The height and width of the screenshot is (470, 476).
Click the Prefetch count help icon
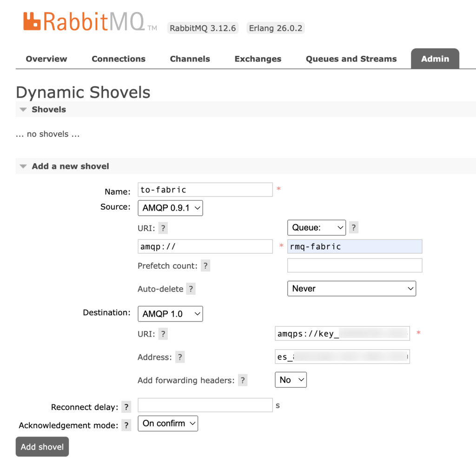point(205,265)
